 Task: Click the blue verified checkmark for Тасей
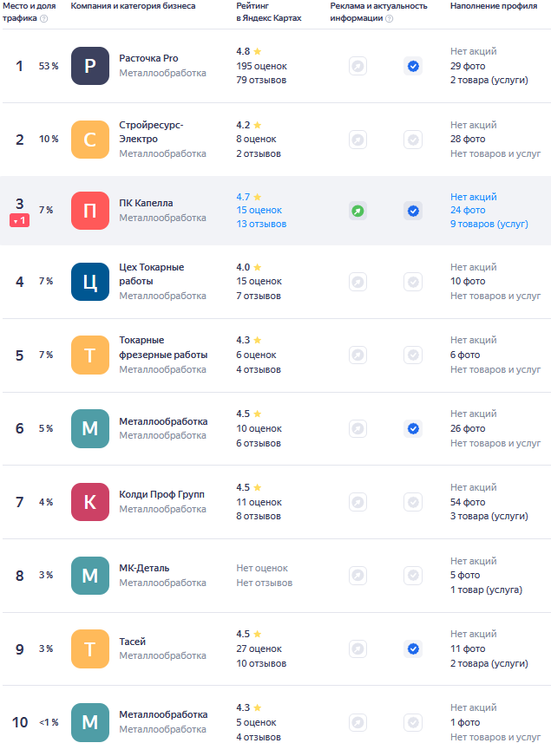click(413, 648)
